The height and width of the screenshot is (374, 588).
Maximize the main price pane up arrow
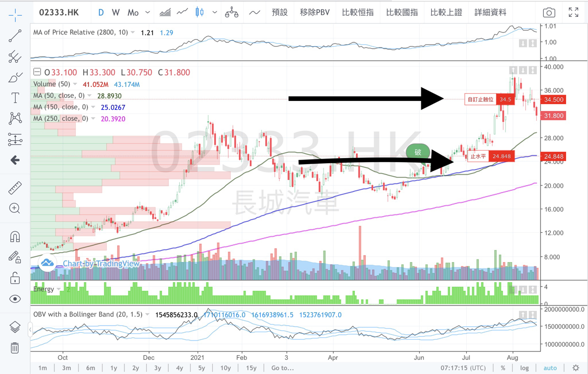point(513,70)
